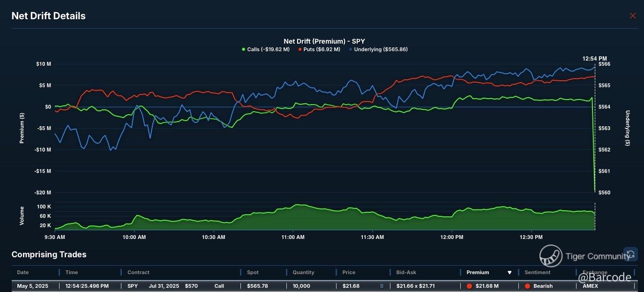Click the green Calls legend dot
The image size is (644, 292).
[243, 49]
